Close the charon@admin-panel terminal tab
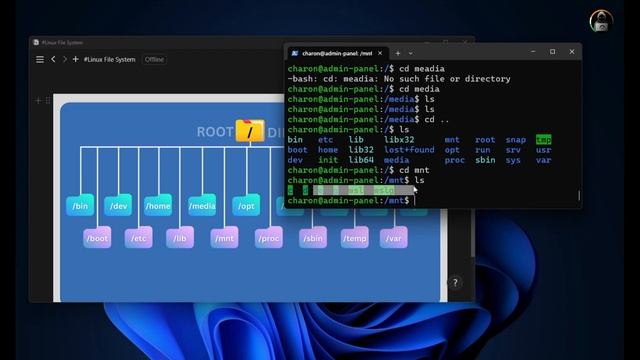 pyautogui.click(x=380, y=53)
